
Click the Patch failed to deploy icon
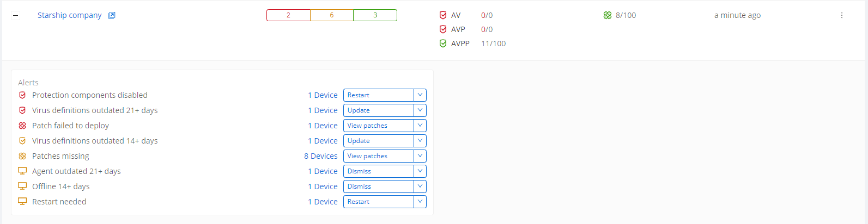pyautogui.click(x=22, y=126)
